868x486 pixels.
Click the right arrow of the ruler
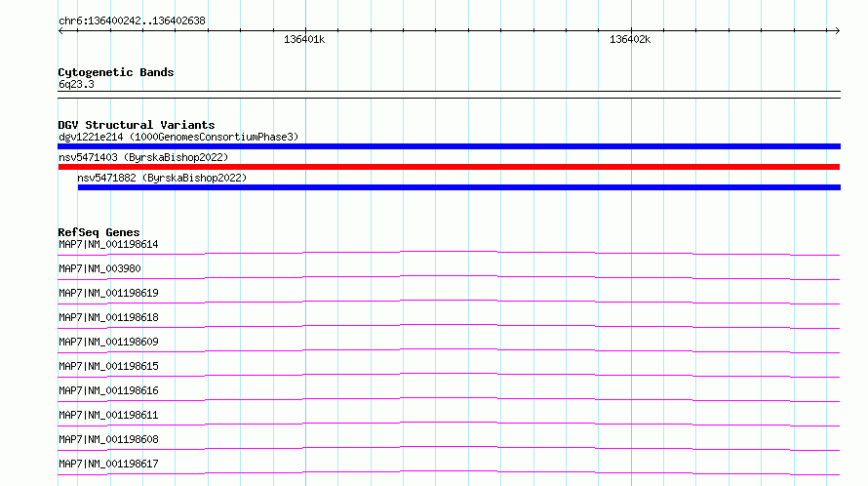point(837,30)
